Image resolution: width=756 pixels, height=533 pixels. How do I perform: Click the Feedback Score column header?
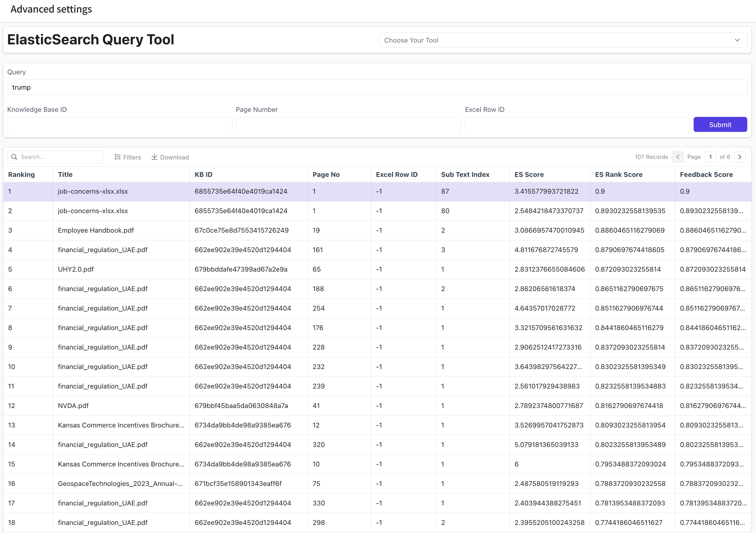pos(706,174)
